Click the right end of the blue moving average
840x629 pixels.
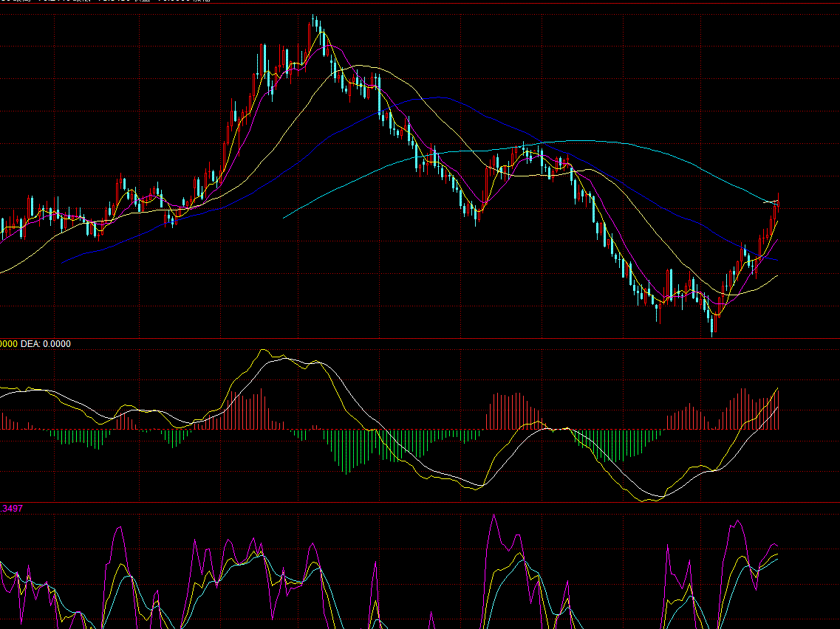click(x=778, y=261)
